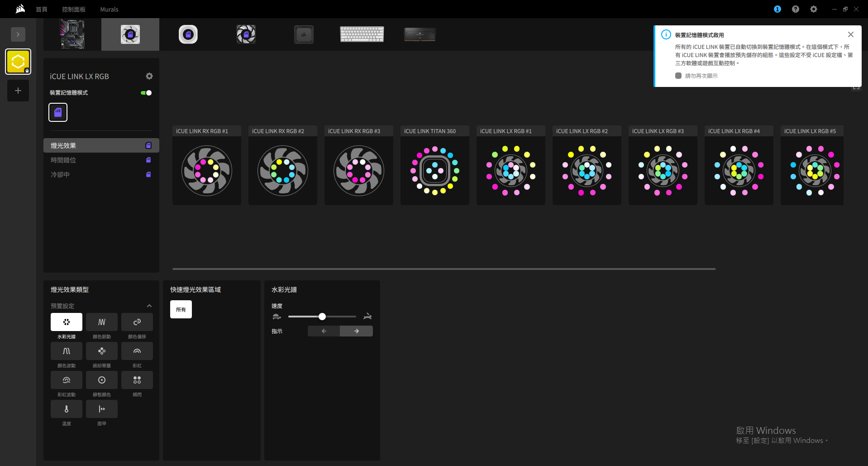Screen dimensions: 868x466
Task: Click the yellow hexagon profile icon
Action: pos(18,62)
